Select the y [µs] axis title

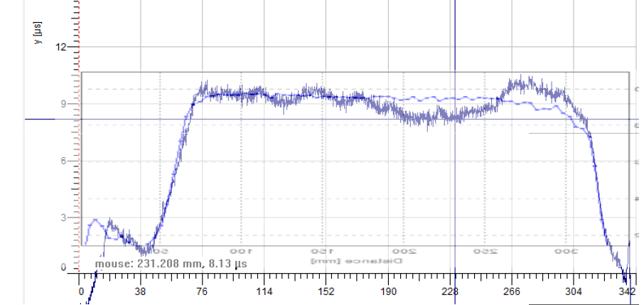(x=38, y=31)
